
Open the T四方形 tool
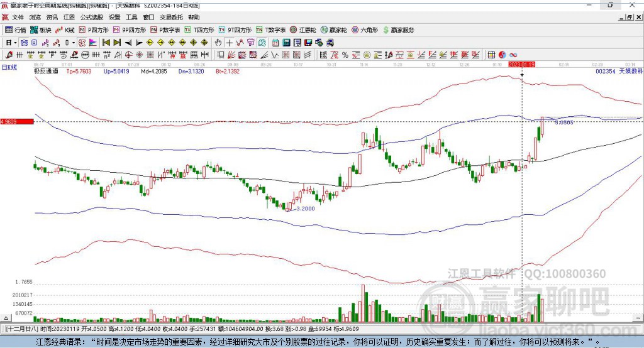point(199,30)
